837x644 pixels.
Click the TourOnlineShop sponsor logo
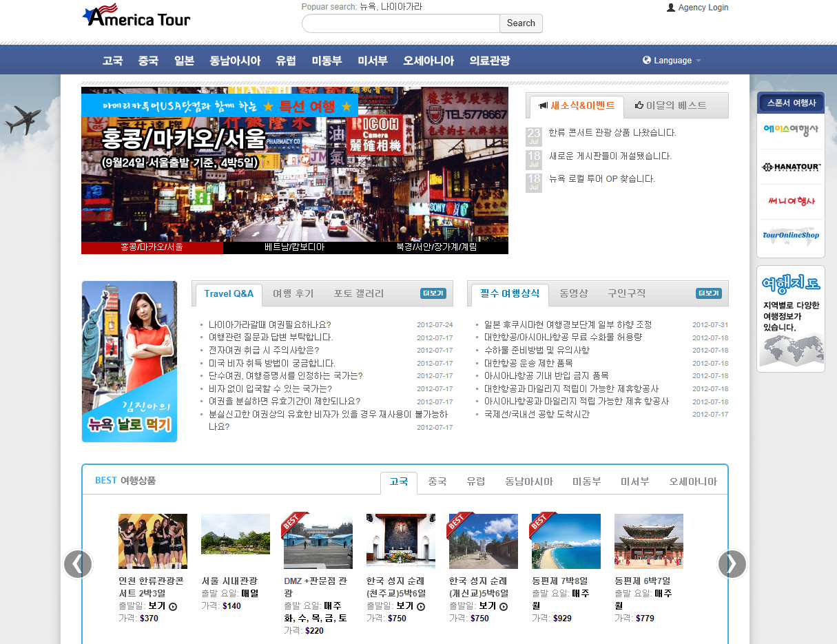coord(790,235)
